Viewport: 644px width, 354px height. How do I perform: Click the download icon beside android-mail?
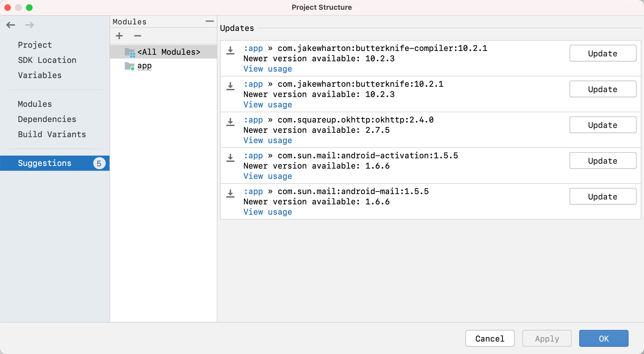click(230, 194)
